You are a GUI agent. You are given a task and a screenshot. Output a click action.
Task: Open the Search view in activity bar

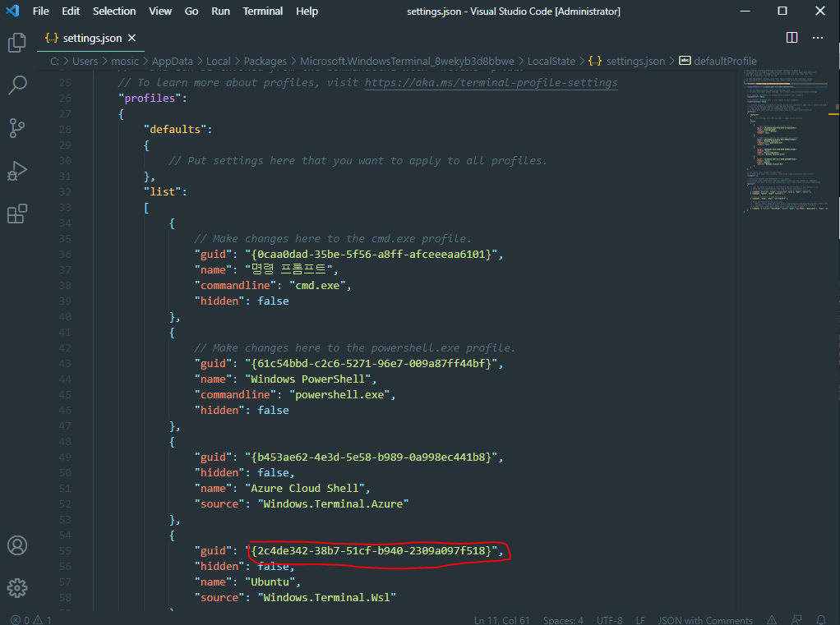(17, 85)
